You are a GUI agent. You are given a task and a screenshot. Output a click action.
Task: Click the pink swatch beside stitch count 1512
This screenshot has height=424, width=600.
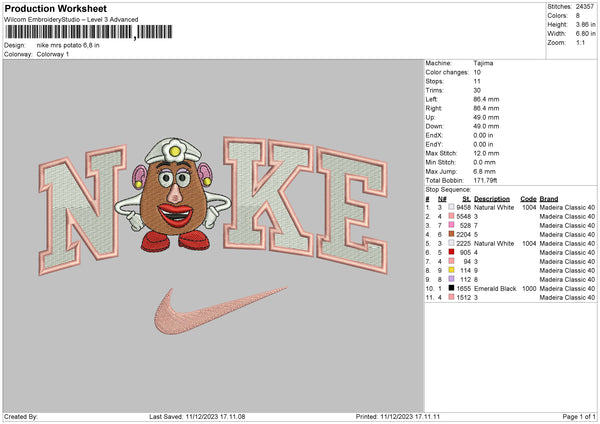pos(452,297)
